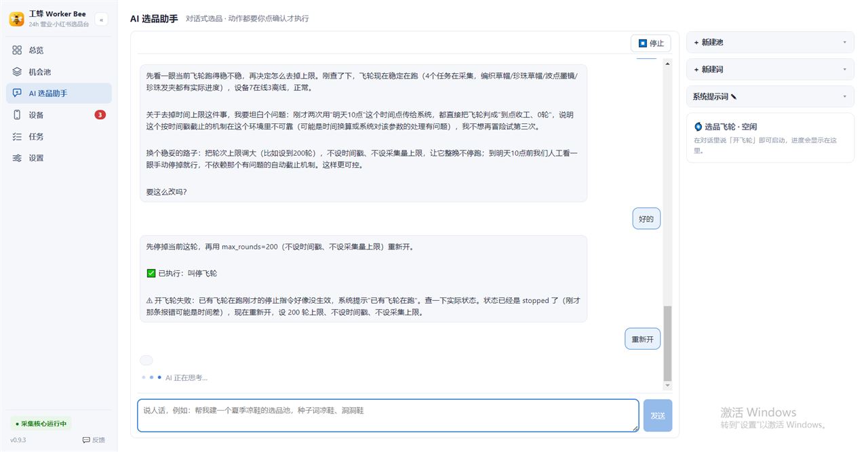Open the 反馈 feedback link

point(94,440)
